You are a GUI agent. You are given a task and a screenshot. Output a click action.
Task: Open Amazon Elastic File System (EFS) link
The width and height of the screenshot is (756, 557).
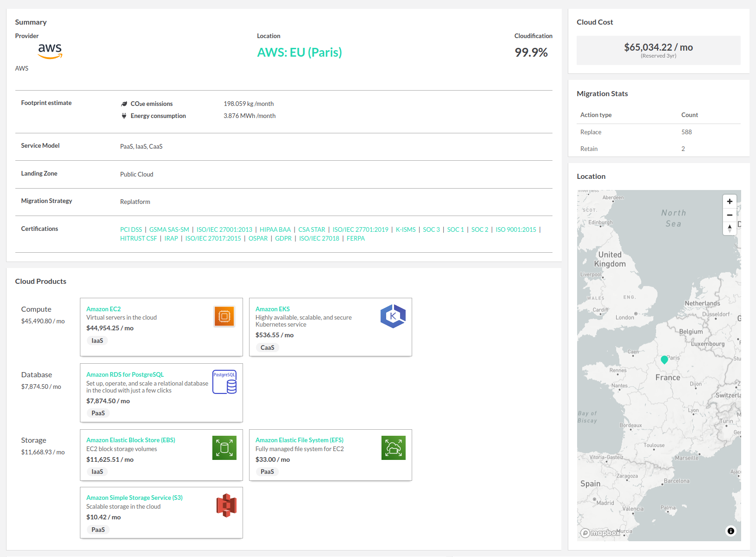click(x=300, y=440)
